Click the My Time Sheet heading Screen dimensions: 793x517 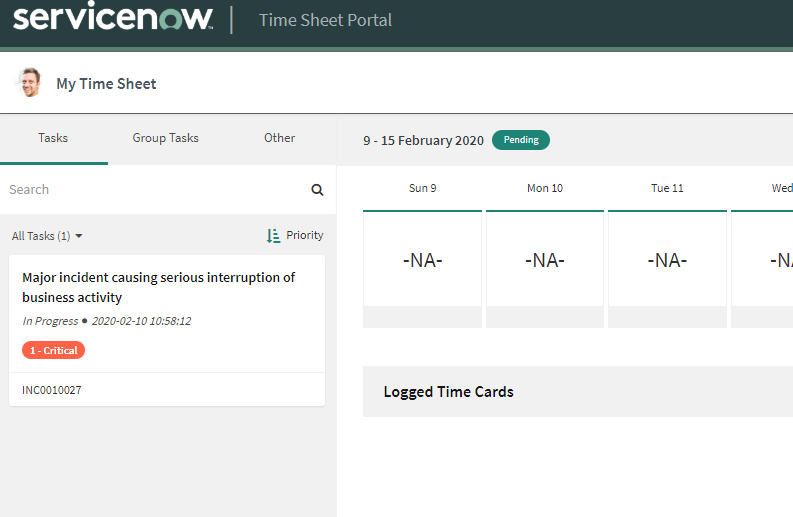click(106, 83)
